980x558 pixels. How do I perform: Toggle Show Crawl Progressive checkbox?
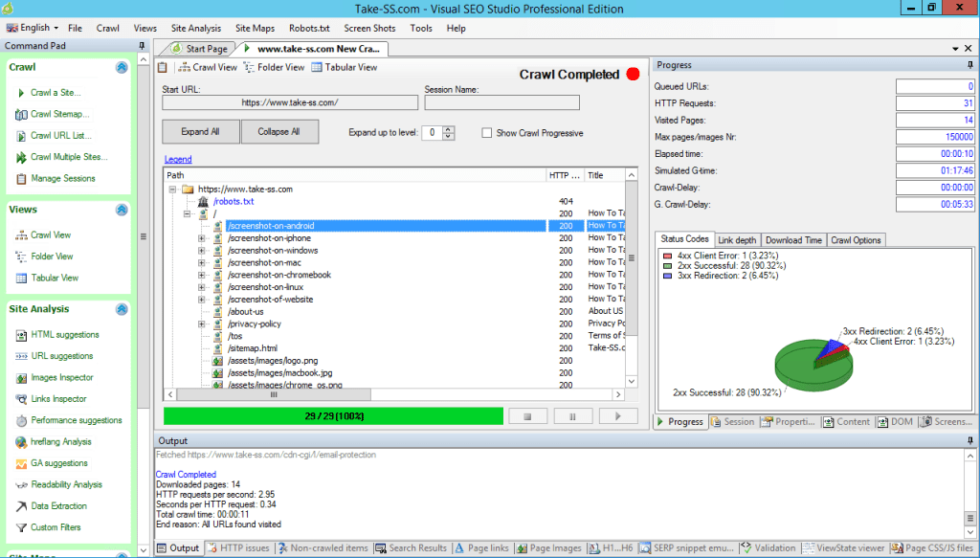[x=487, y=133]
